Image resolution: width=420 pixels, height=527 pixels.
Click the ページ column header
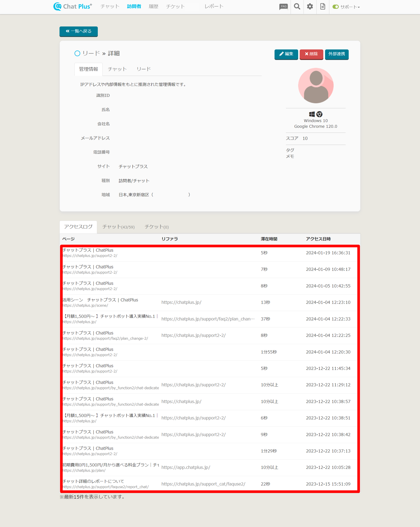pyautogui.click(x=68, y=239)
